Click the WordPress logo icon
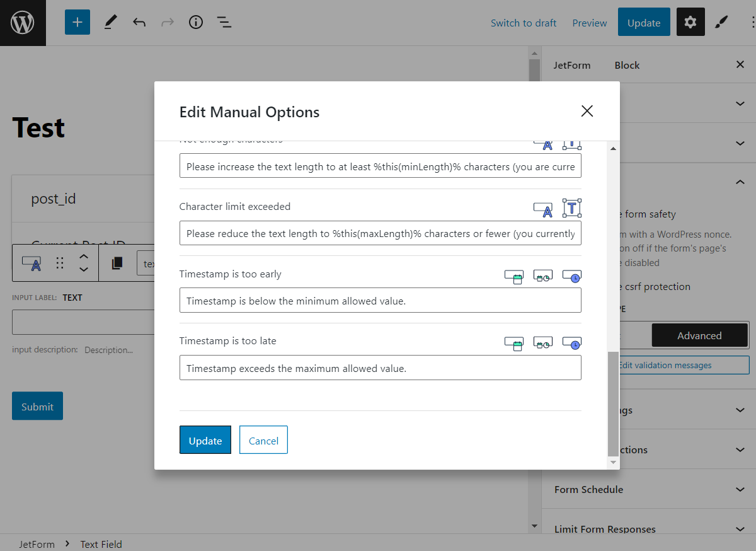Image resolution: width=756 pixels, height=551 pixels. click(23, 22)
